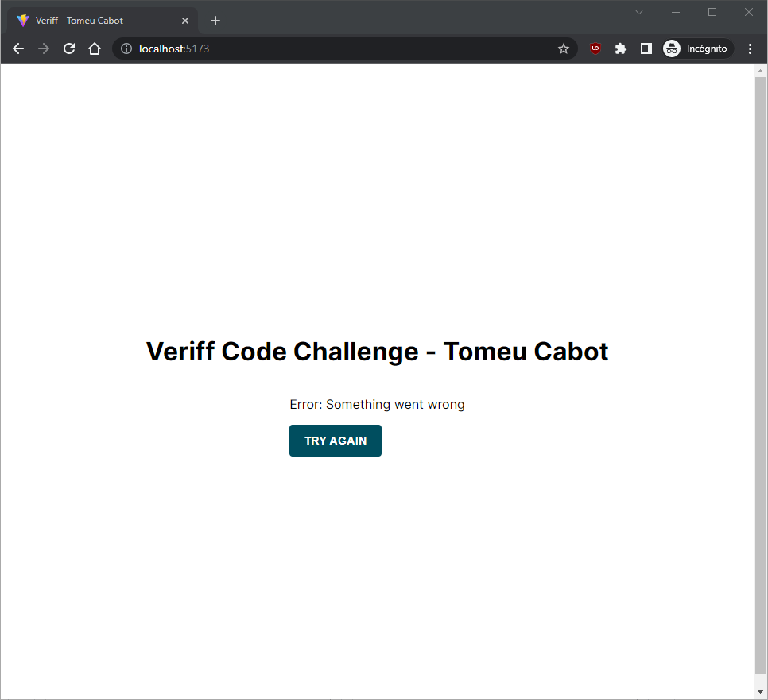Open the tab search chevron
Screen dimensions: 768x700
[x=638, y=12]
